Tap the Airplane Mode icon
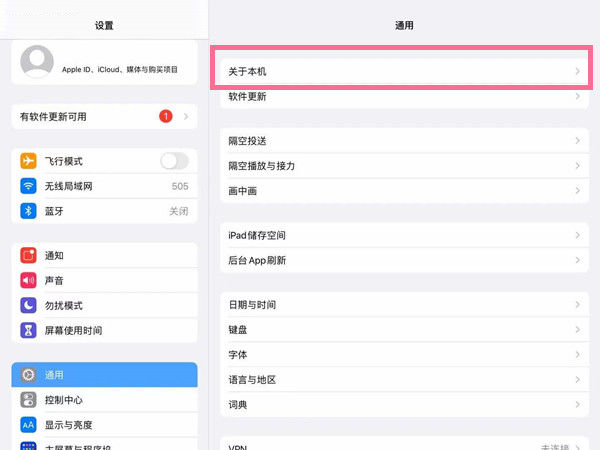This screenshot has height=450, width=600. [x=29, y=161]
